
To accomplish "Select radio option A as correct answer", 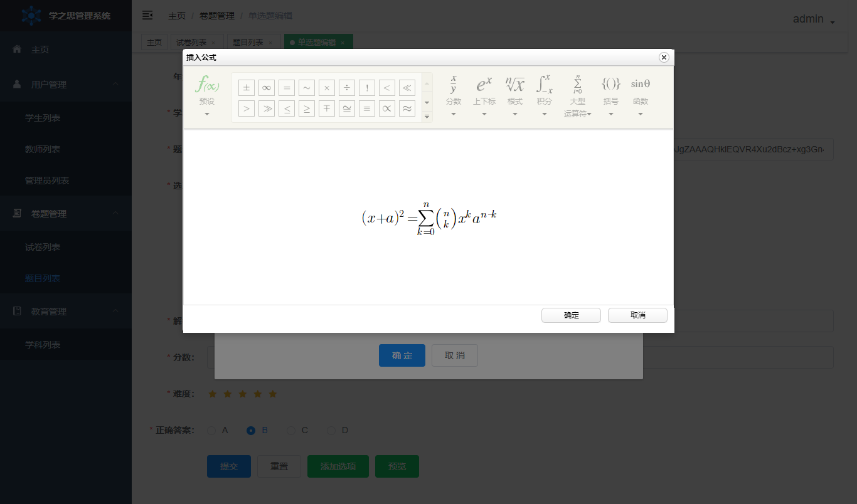I will pos(211,431).
